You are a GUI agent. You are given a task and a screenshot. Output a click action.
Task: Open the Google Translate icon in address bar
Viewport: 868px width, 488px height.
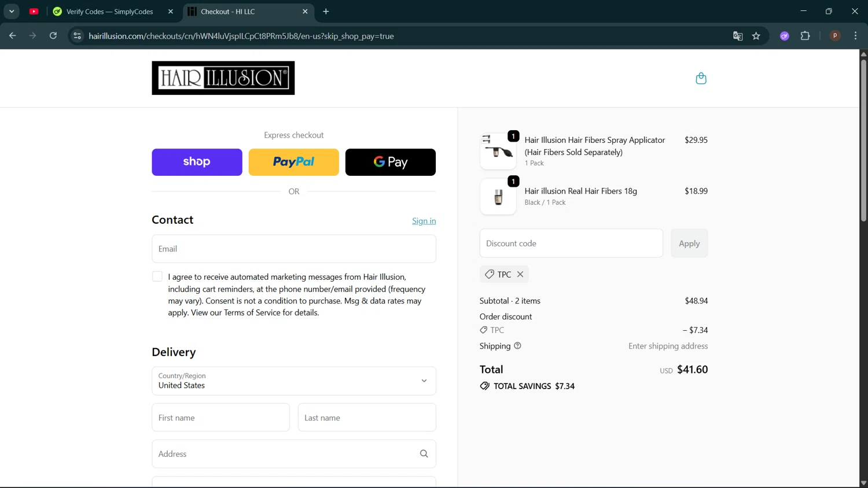pyautogui.click(x=738, y=36)
